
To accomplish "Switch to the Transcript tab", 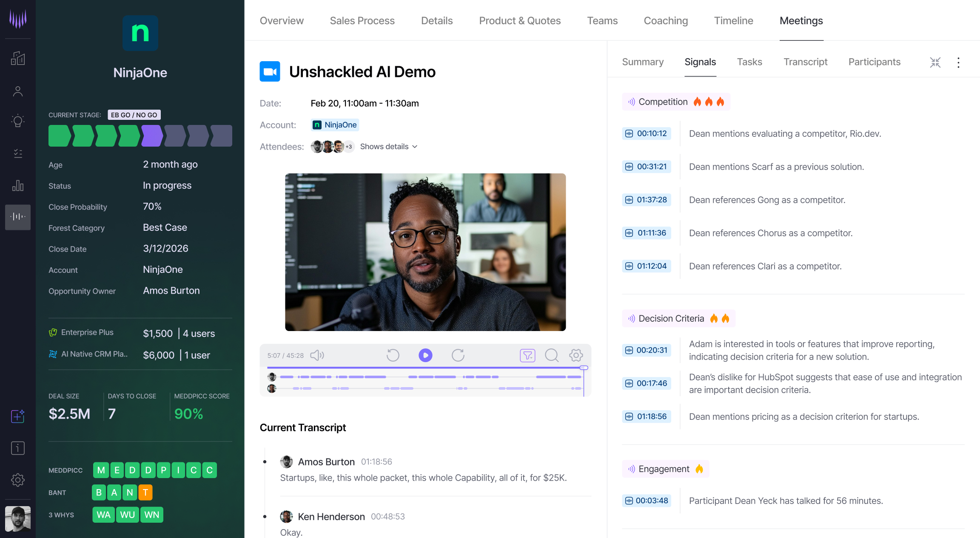I will coord(805,62).
